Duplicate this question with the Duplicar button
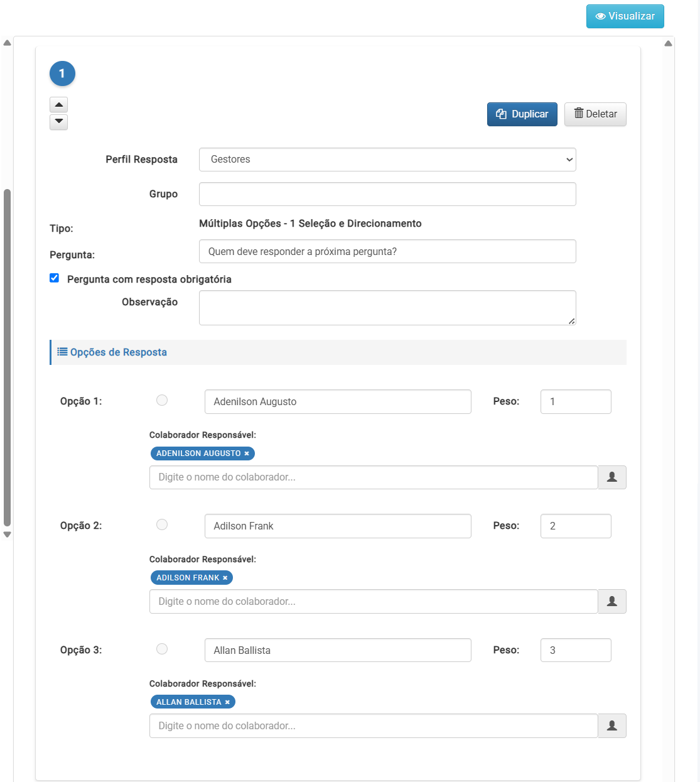Image resolution: width=700 pixels, height=782 pixels. click(522, 114)
